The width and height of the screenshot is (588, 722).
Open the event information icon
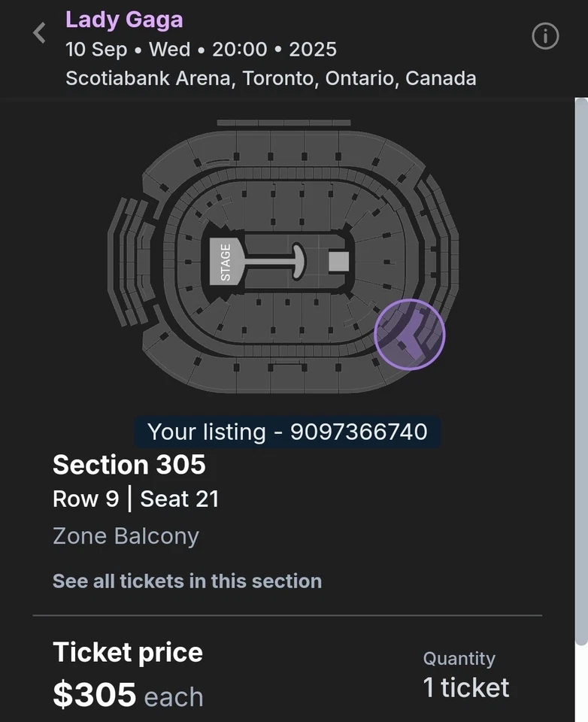(544, 35)
